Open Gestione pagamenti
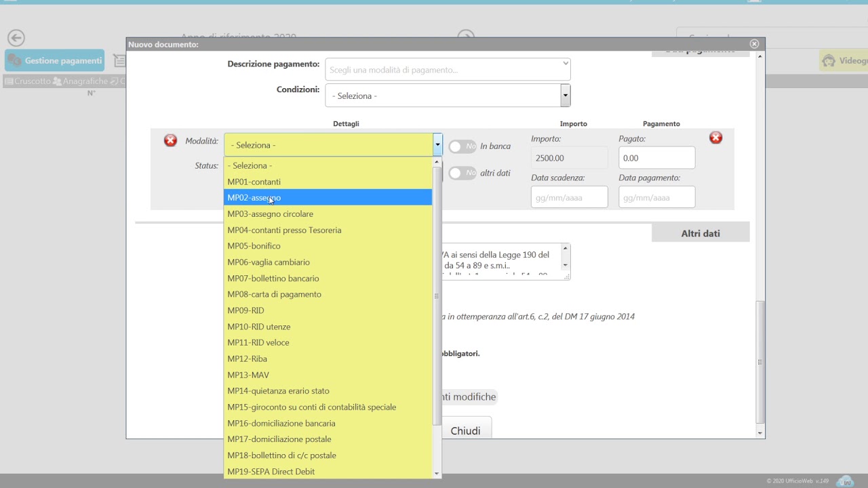Screen dimensions: 868x488 click(55, 60)
